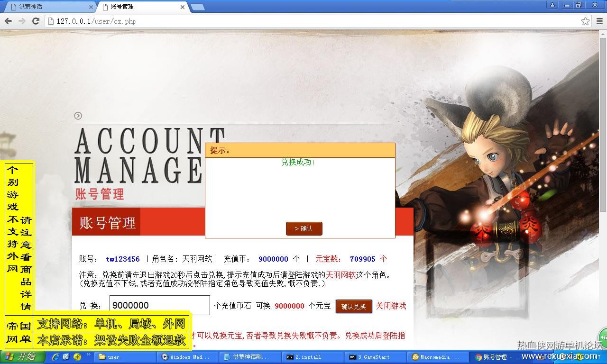This screenshot has width=607, height=364.
Task: Open the 洪荒神话测 taskbar window
Action: pyautogui.click(x=250, y=357)
